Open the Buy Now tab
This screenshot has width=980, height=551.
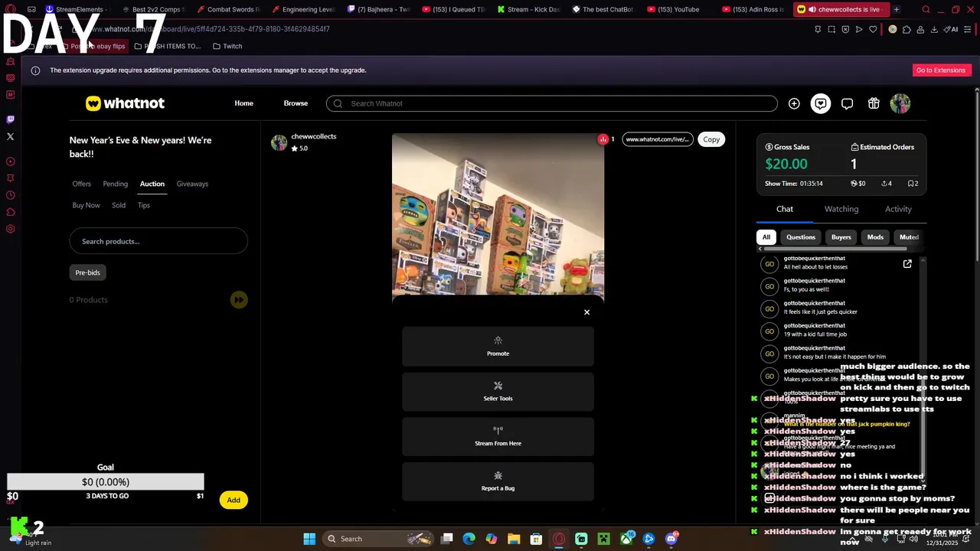tap(87, 205)
